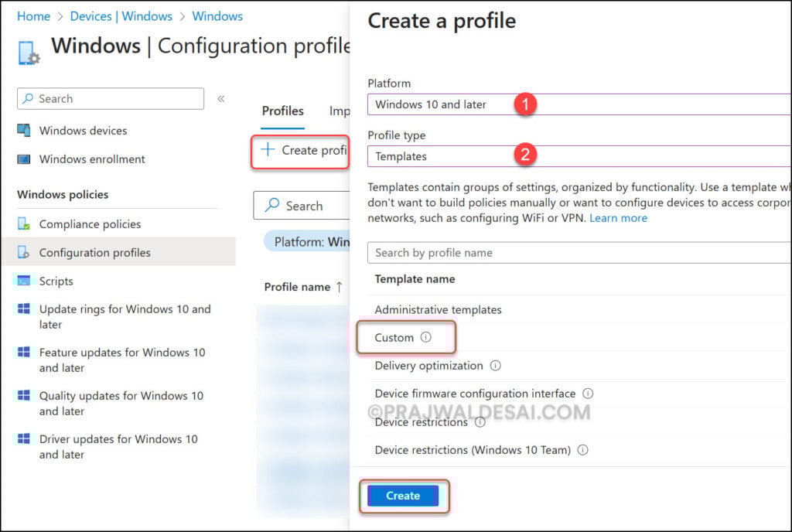Collapse the sidebar with double-chevron icon
The width and height of the screenshot is (792, 532).
click(x=220, y=99)
